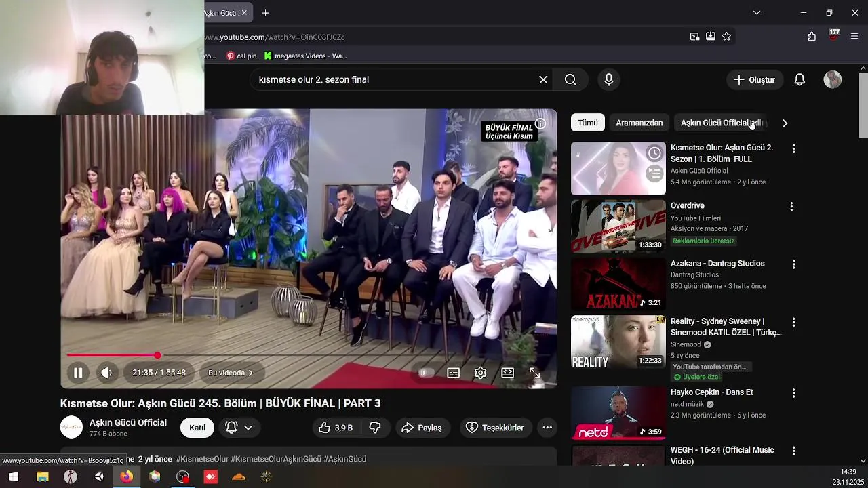Image resolution: width=868 pixels, height=488 pixels.
Task: Like the video (3,9 B)
Action: pos(336,428)
